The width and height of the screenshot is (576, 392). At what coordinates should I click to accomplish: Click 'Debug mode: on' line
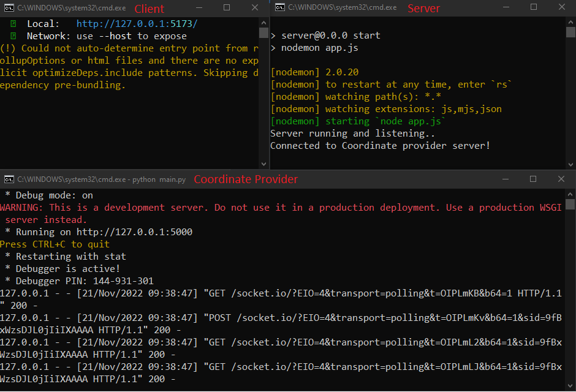(x=49, y=195)
